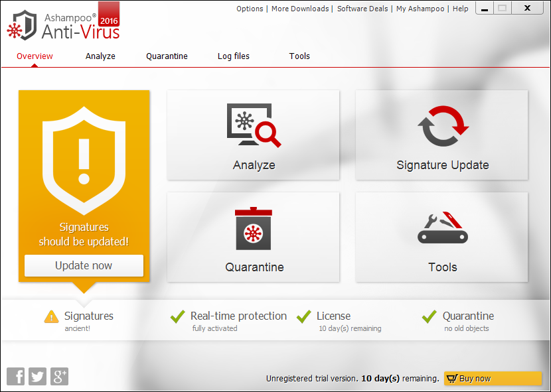Click the Tools pocket knife icon
Screen dimensions: 551x392
coord(443,228)
